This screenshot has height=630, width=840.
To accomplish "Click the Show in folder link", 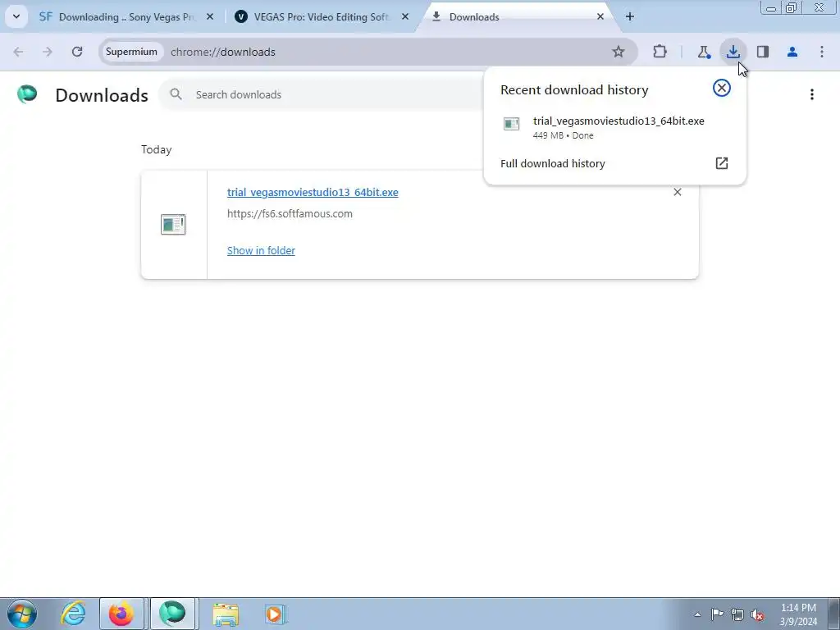I will pos(261,250).
